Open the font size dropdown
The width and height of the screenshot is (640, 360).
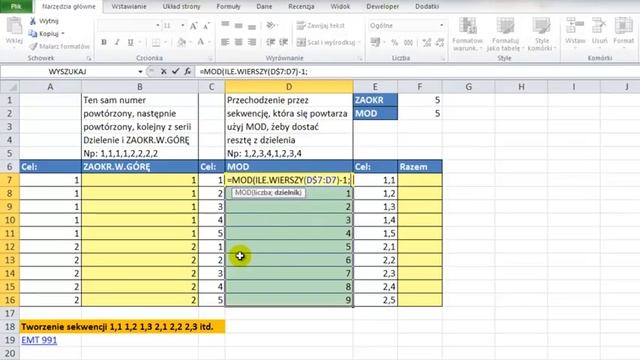[182, 26]
